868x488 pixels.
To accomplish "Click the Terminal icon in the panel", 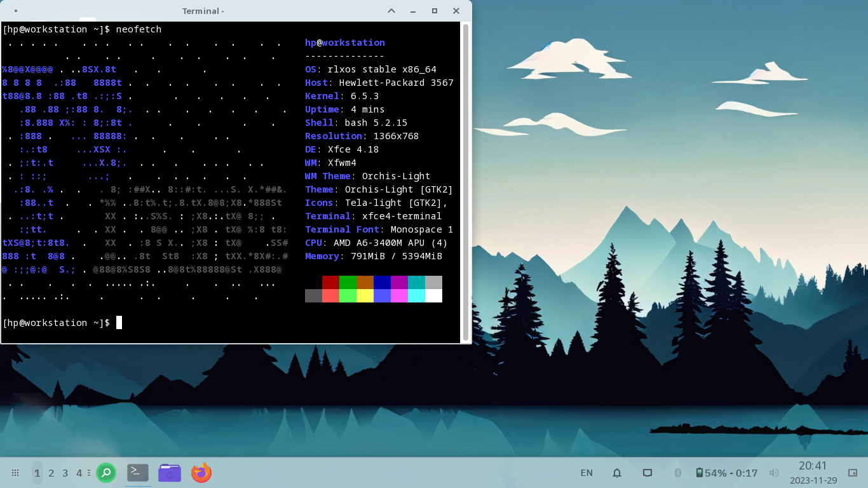I will click(x=138, y=472).
